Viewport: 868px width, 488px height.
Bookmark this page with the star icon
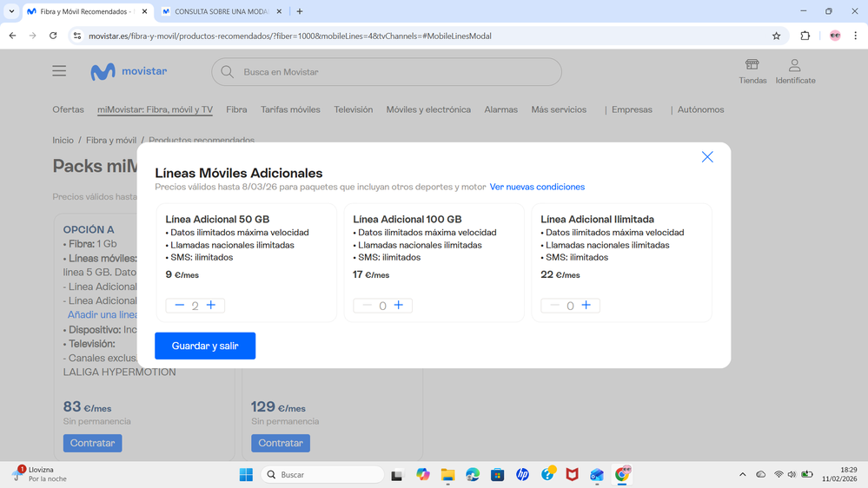[x=776, y=36]
